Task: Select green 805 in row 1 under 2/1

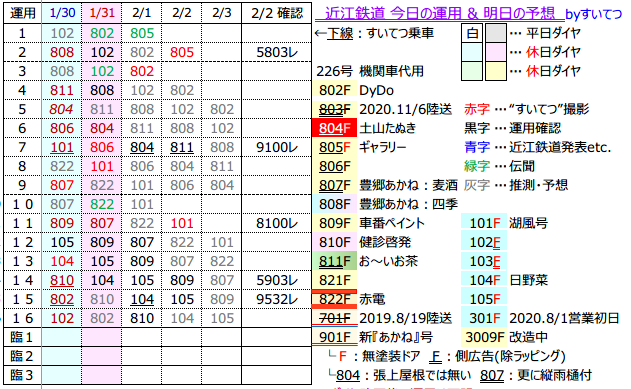Action: (142, 33)
